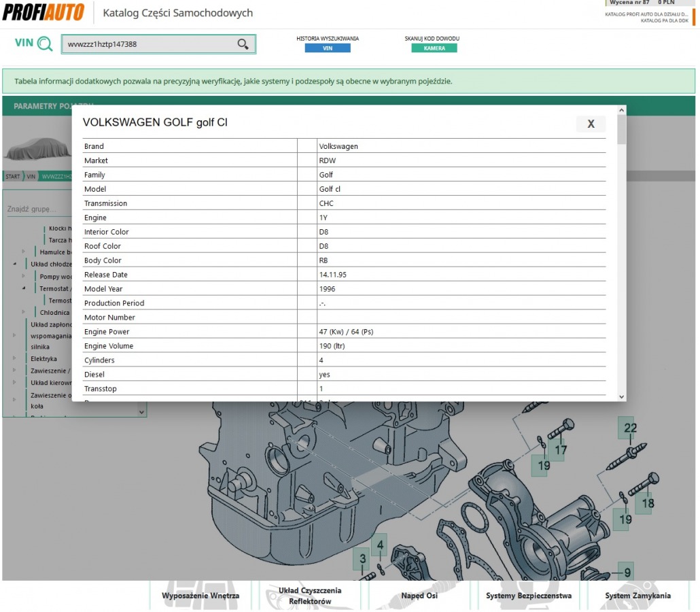Click the green KAMERA scan button

click(434, 48)
